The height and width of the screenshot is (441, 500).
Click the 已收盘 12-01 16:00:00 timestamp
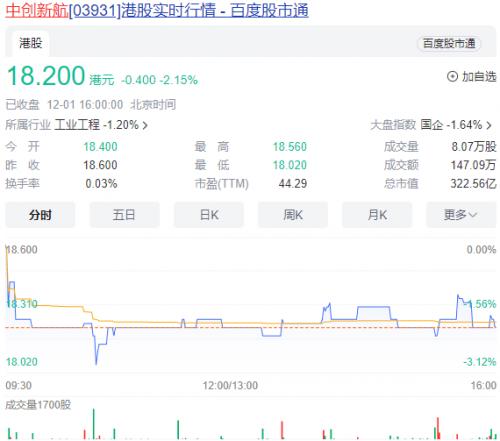[x=90, y=105]
